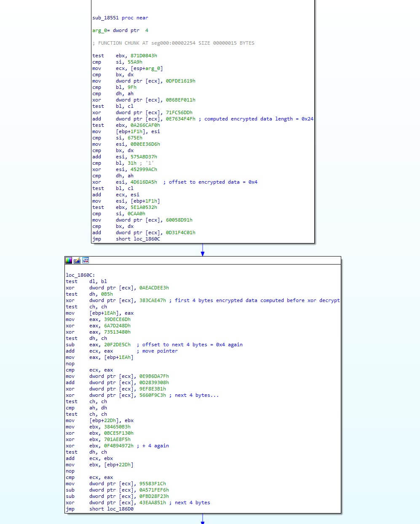Viewport: 420px width, 524px height.
Task: Click mov with 60058D91h operand
Action: click(142, 220)
